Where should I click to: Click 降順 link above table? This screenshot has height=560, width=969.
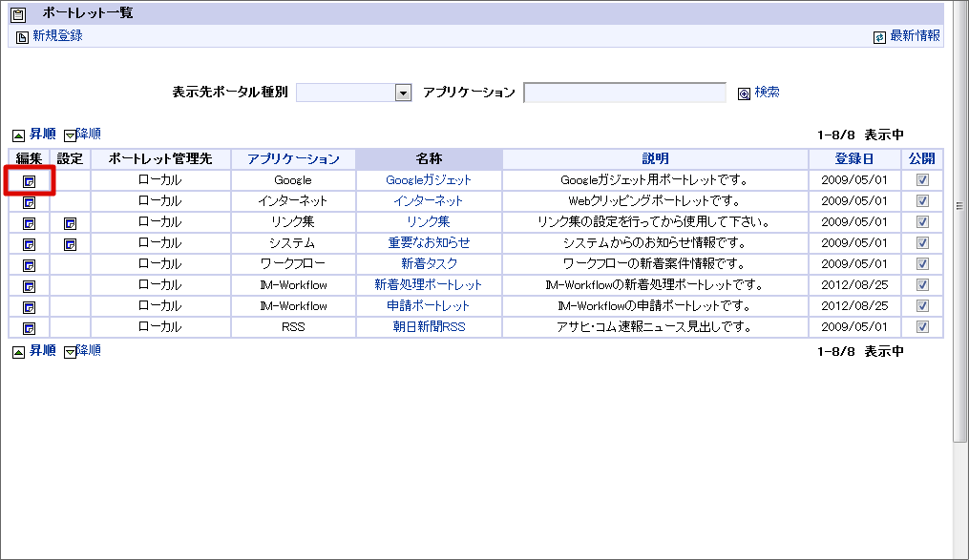click(89, 134)
